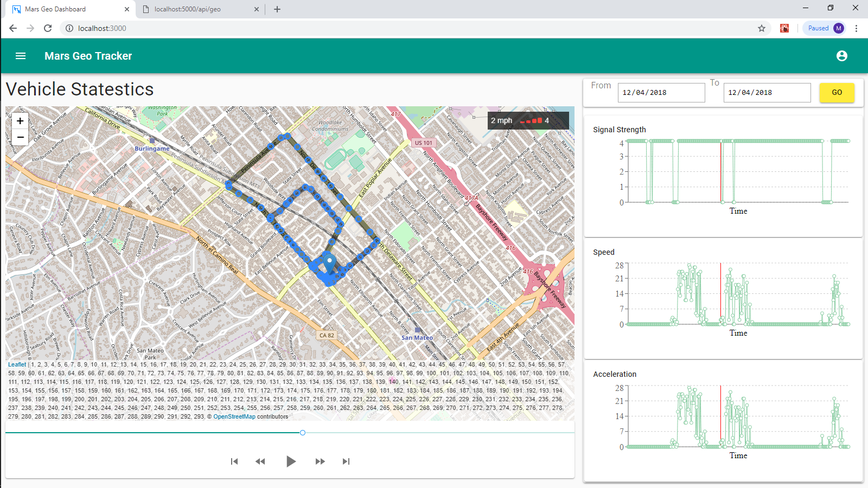Image resolution: width=868 pixels, height=488 pixels.
Task: Zoom in on the map
Action: pyautogui.click(x=20, y=121)
